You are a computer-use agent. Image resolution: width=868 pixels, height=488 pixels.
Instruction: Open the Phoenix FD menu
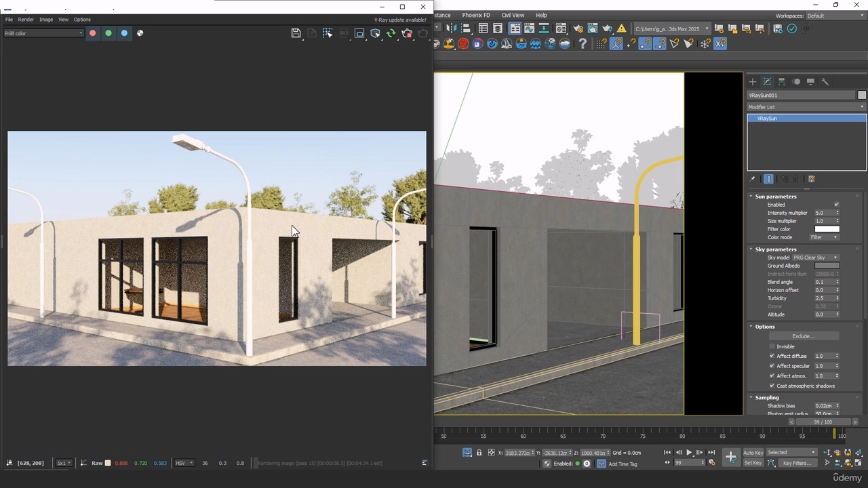[x=475, y=15]
